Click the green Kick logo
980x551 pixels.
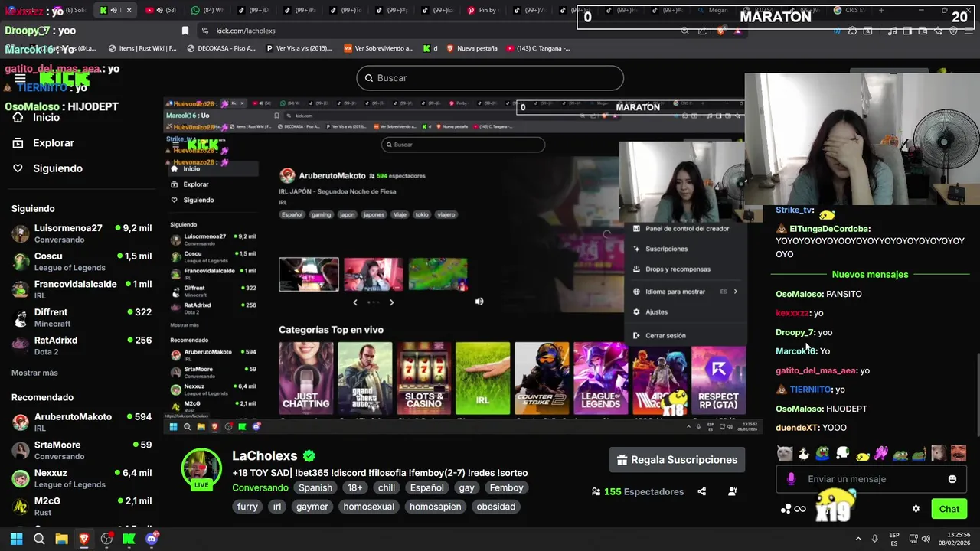[64, 78]
